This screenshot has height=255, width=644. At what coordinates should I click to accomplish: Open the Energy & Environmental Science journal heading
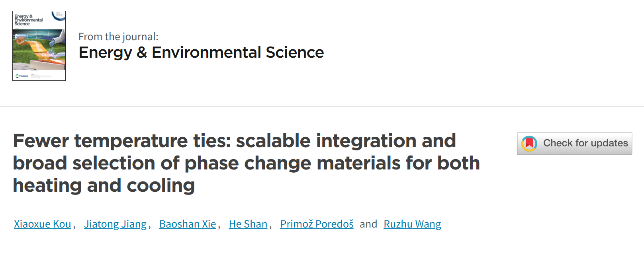click(201, 53)
